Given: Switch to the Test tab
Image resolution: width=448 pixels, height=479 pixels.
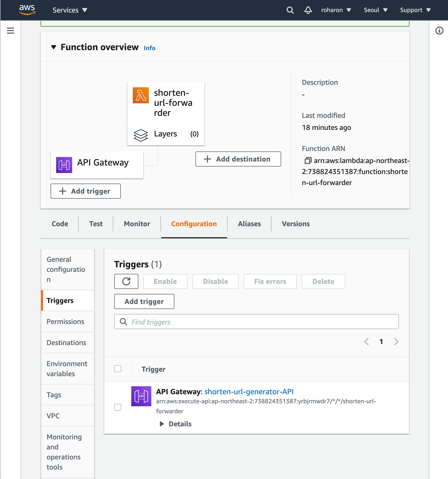Looking at the screenshot, I should (x=96, y=224).
